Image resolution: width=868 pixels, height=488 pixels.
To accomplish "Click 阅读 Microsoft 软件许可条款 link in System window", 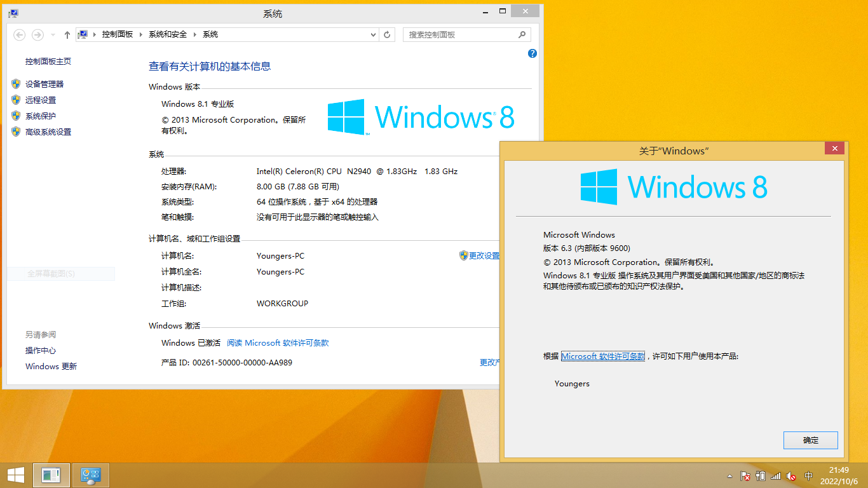I will pos(278,342).
